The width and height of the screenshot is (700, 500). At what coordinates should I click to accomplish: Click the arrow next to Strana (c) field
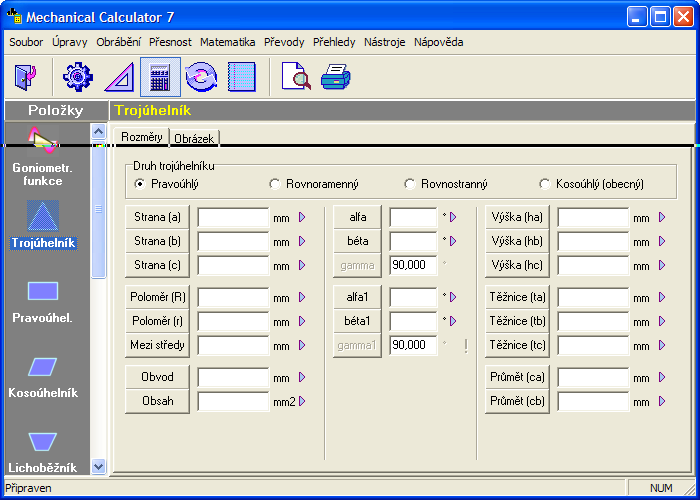[x=302, y=265]
